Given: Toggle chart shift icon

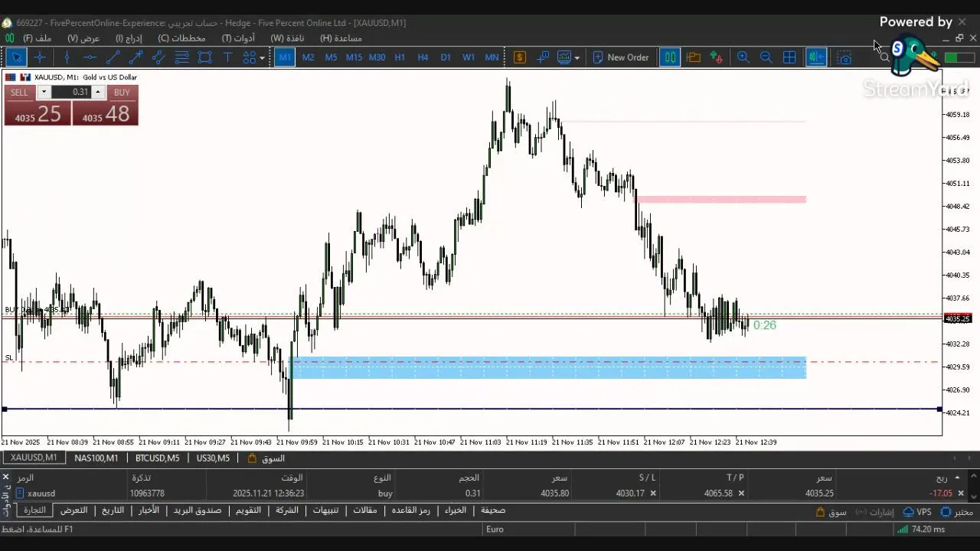Looking at the screenshot, I should pos(816,57).
